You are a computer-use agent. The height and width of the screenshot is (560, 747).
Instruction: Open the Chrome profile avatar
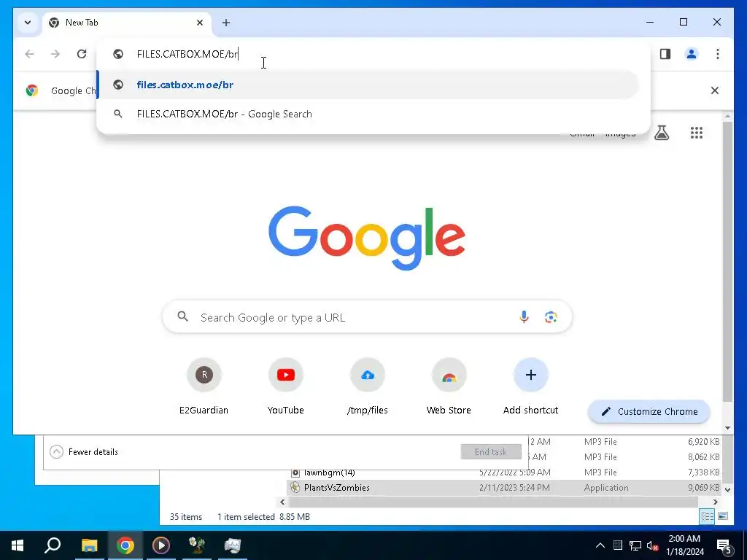(692, 54)
